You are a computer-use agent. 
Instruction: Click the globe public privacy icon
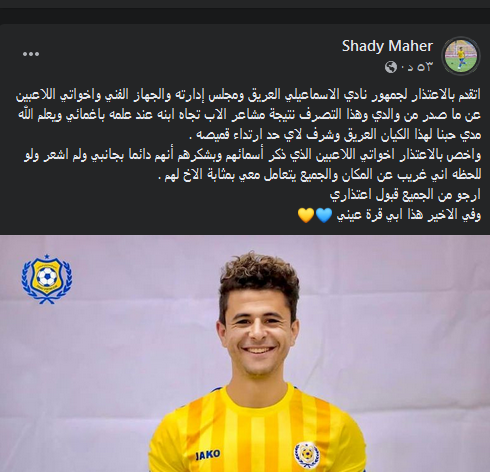coord(390,67)
